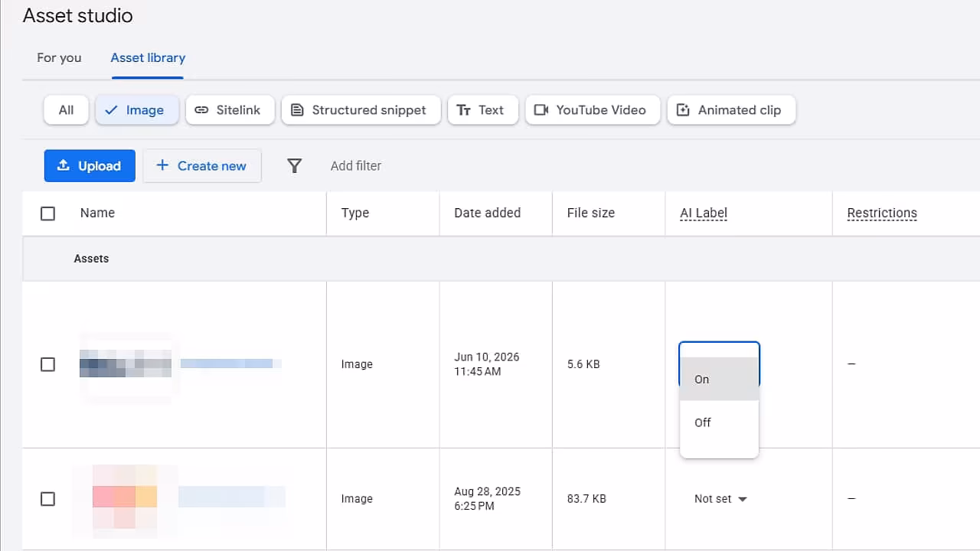Select the All filter chip
Viewport: 980px width, 551px height.
click(x=67, y=109)
